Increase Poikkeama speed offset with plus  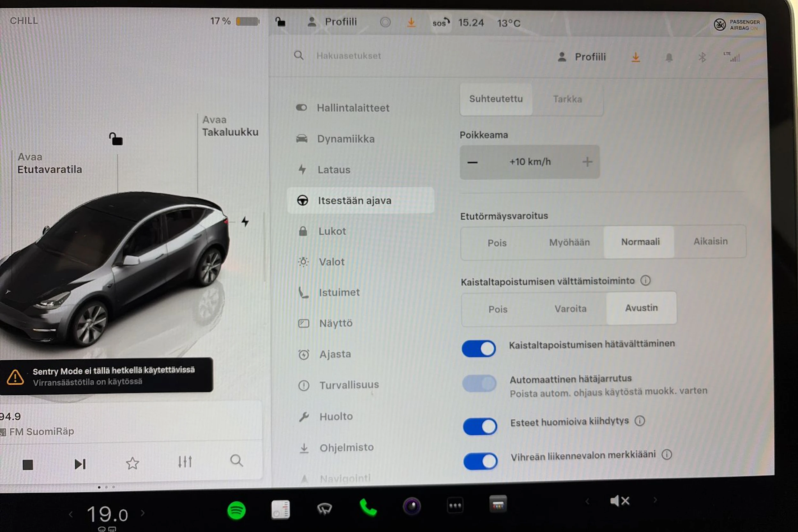tap(587, 161)
